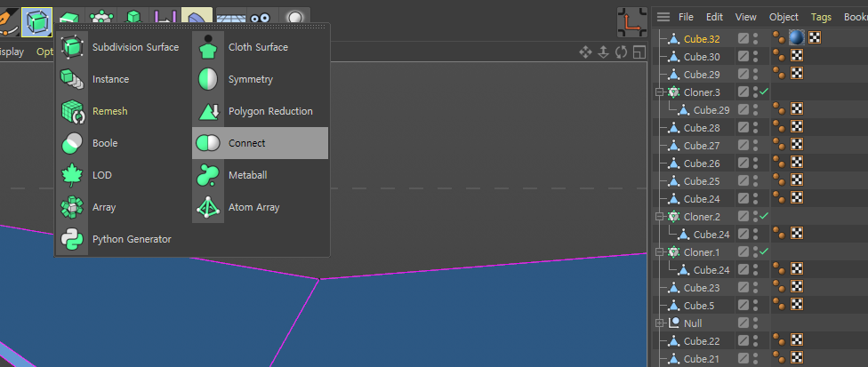
Task: Choose Polygon Reduction from the popup
Action: pyautogui.click(x=261, y=111)
